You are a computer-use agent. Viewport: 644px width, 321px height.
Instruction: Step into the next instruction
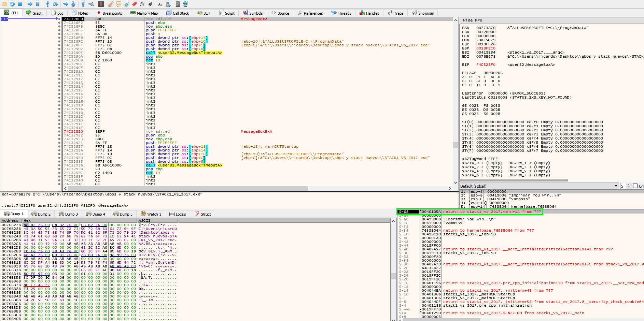(x=47, y=4)
